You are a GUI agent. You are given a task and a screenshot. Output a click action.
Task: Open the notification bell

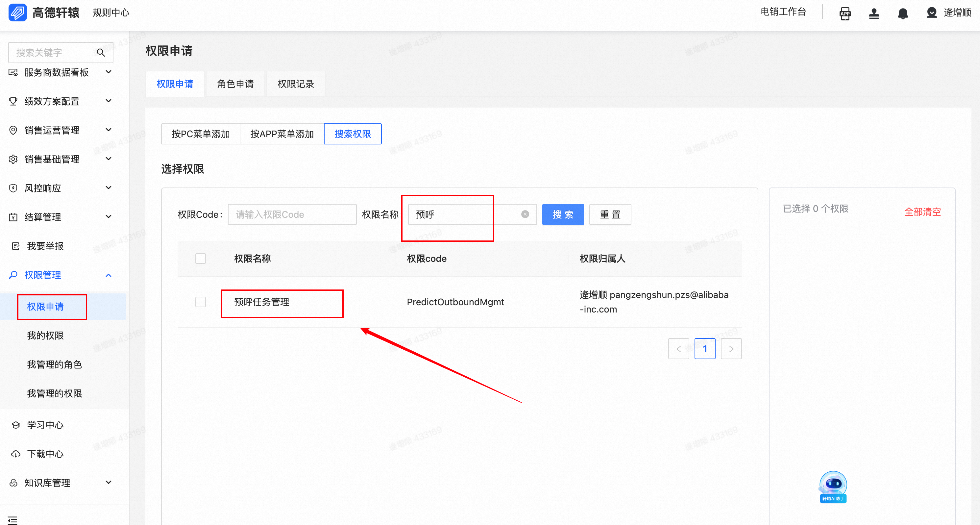(x=903, y=13)
